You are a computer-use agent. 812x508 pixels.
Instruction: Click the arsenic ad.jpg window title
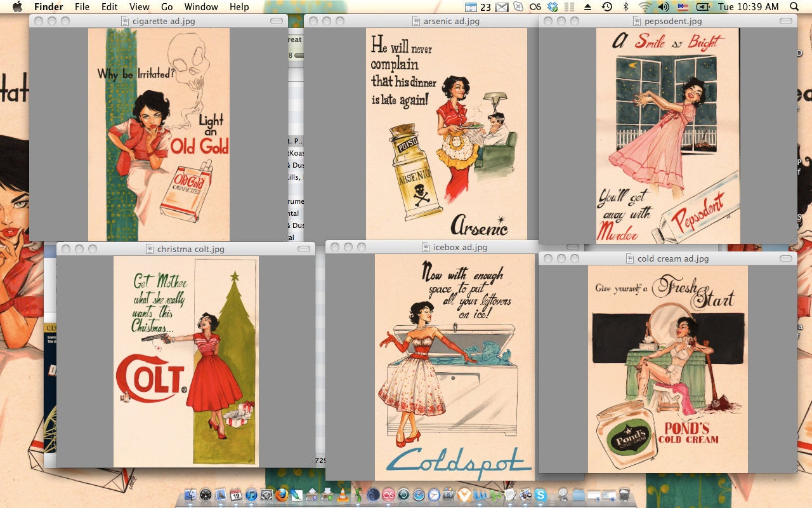point(451,21)
